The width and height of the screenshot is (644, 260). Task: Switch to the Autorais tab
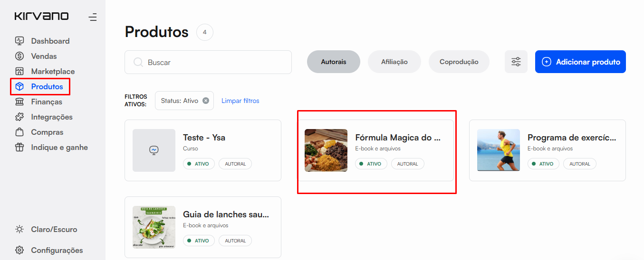pyautogui.click(x=333, y=62)
